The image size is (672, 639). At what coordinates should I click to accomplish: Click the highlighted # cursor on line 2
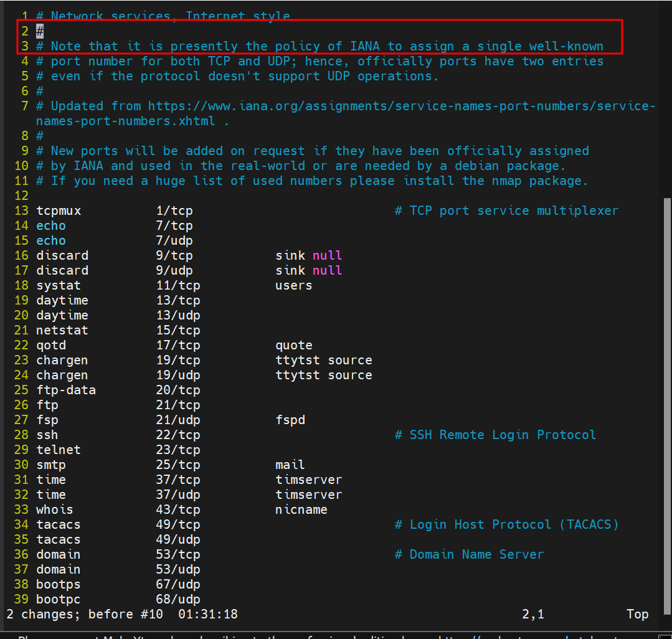[x=40, y=31]
